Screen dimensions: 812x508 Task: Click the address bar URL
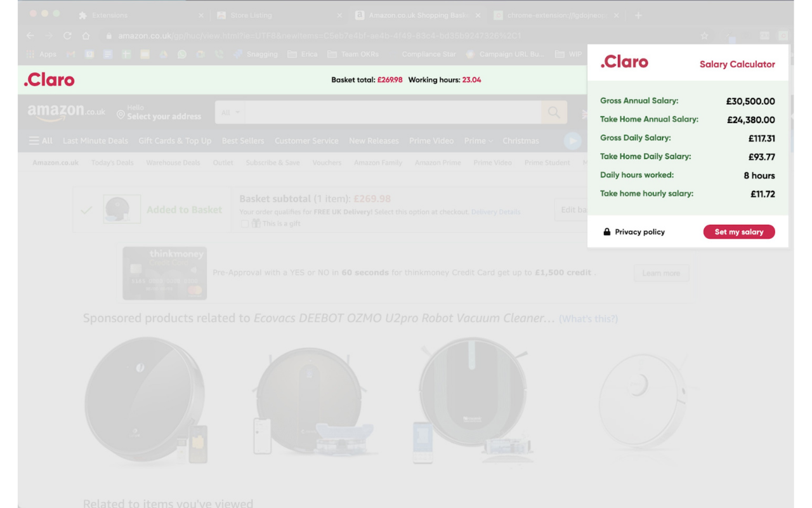click(319, 36)
